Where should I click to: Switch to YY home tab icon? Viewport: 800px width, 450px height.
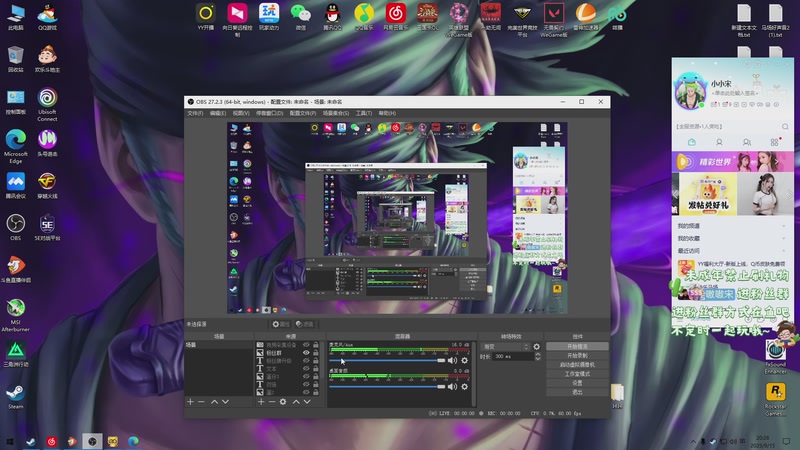click(x=691, y=142)
